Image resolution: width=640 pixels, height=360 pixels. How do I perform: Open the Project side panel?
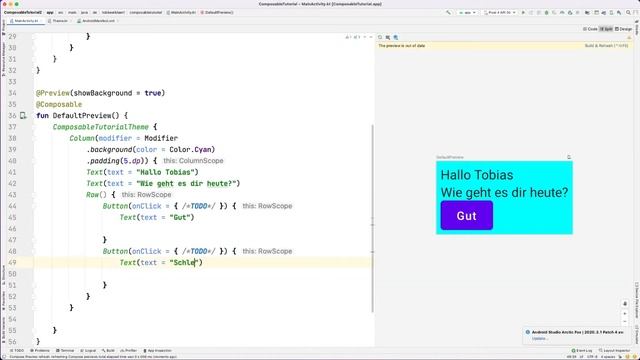4,27
